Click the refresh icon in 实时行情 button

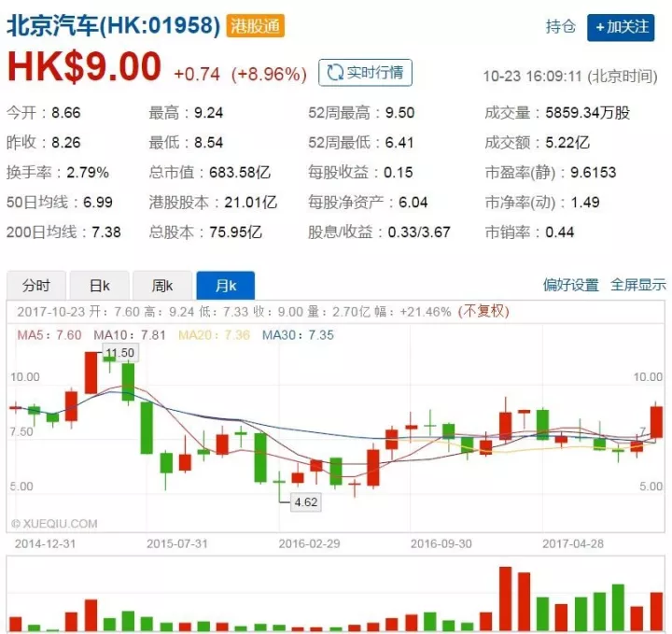click(335, 73)
